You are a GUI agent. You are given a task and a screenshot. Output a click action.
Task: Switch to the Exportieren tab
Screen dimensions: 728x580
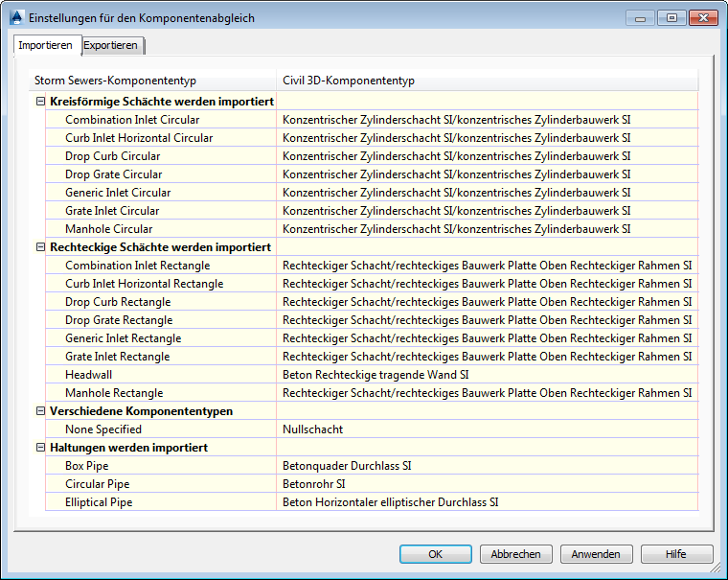coord(112,45)
